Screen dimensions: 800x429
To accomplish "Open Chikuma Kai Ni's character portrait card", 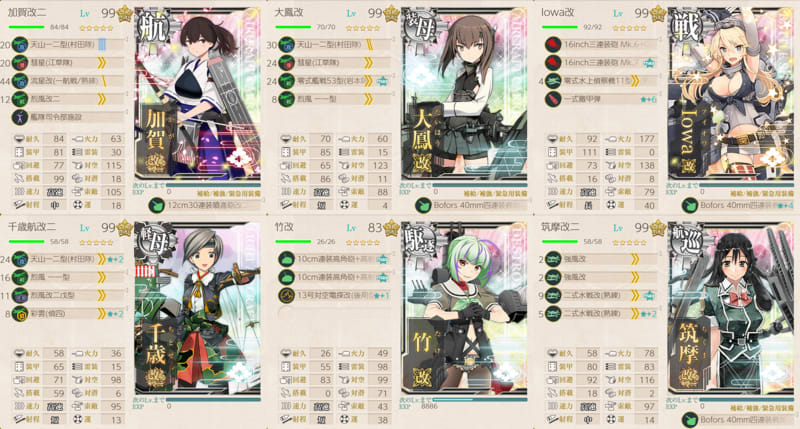I will 731,309.
